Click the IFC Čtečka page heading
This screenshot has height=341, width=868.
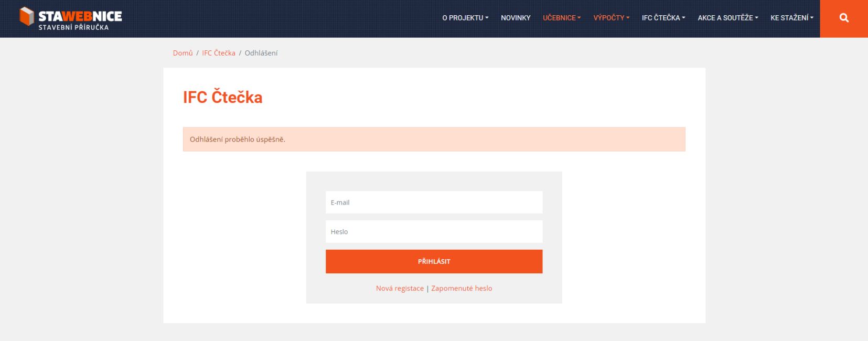[x=222, y=98]
